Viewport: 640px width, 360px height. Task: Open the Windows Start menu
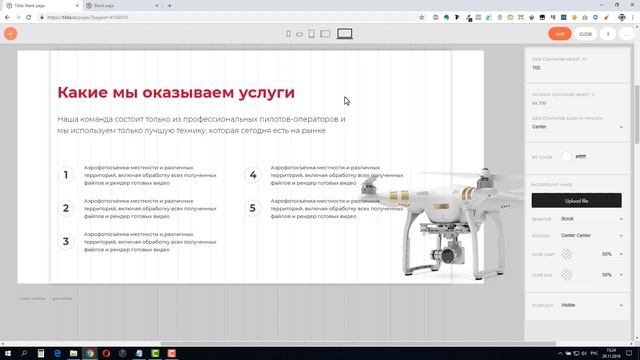click(7, 353)
